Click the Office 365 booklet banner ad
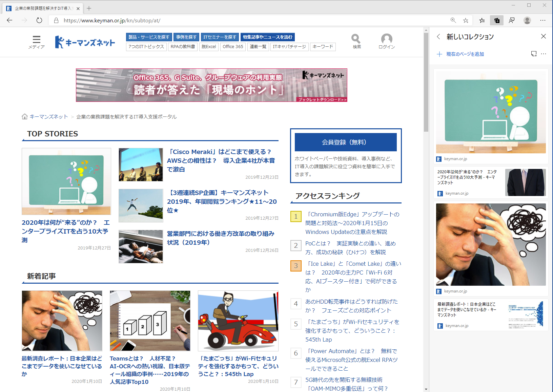This screenshot has width=553, height=392. (211, 85)
